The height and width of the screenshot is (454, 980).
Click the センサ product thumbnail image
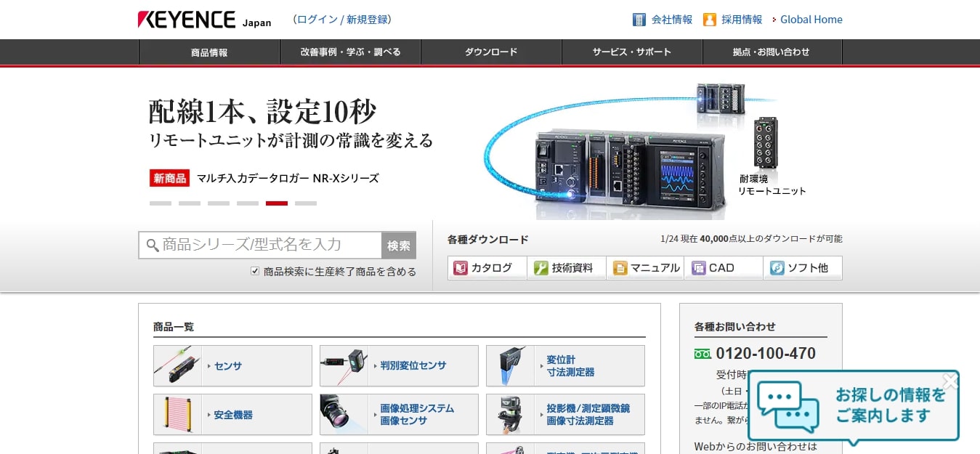(177, 365)
